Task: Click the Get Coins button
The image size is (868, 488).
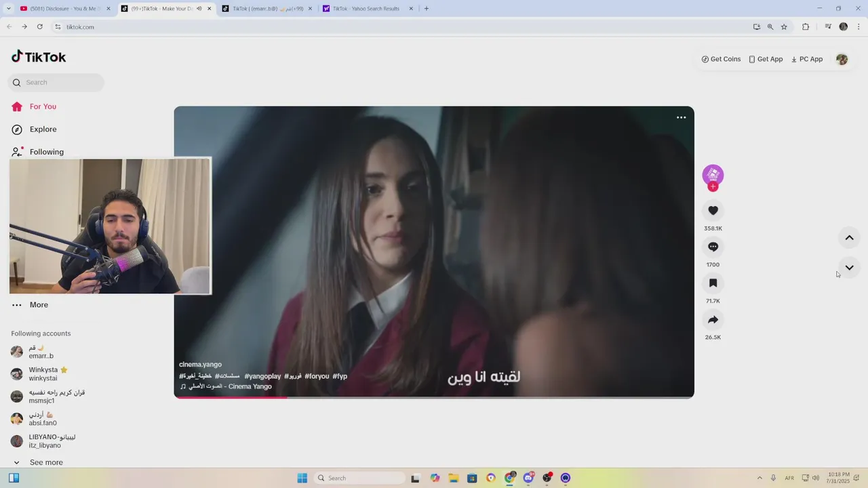Action: click(721, 59)
